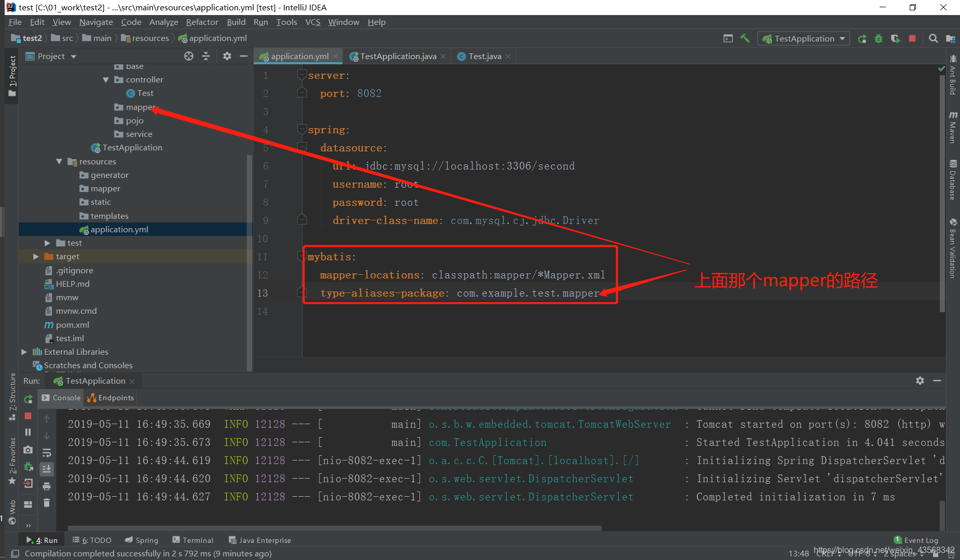Open run configuration TestApplication dropdown
This screenshot has width=960, height=560.
pyautogui.click(x=803, y=38)
